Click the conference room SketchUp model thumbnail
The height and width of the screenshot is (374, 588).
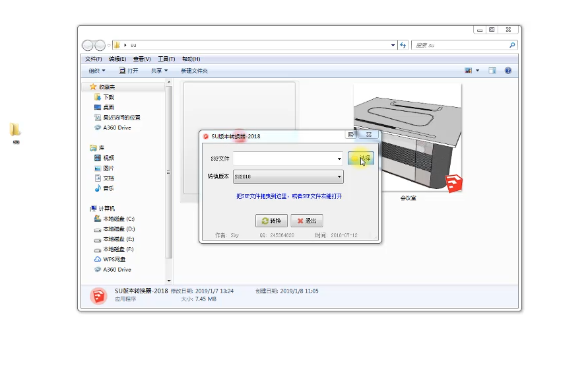click(408, 138)
